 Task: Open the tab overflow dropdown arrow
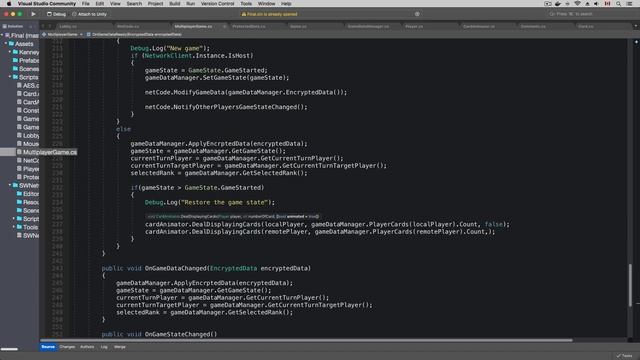pos(636,26)
